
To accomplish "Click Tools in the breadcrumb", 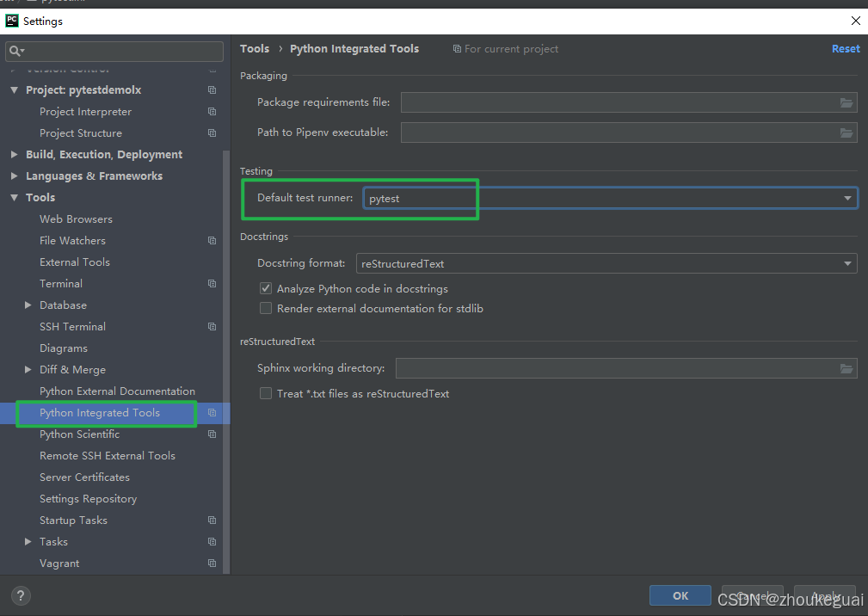I will (x=255, y=49).
